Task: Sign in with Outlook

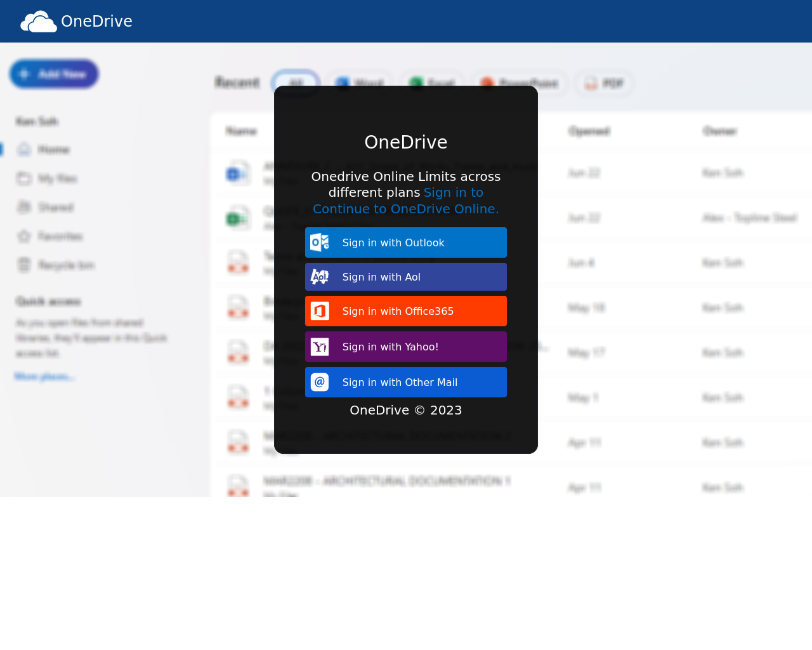Action: (406, 242)
